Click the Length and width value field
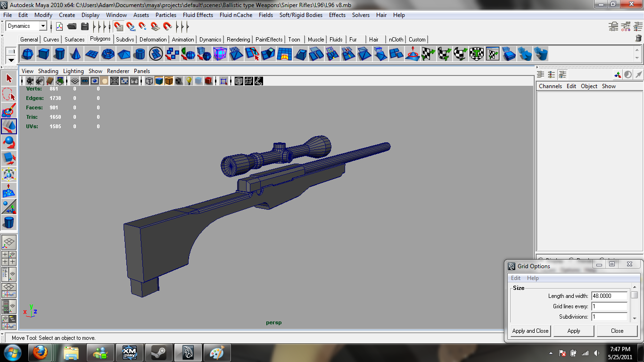This screenshot has width=644, height=362. [610, 296]
